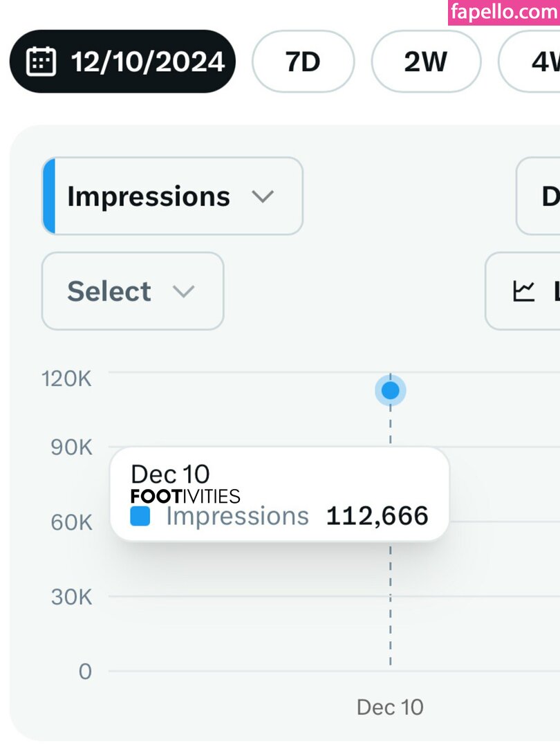Select the 2W time range
The height and width of the screenshot is (747, 560).
click(x=426, y=62)
